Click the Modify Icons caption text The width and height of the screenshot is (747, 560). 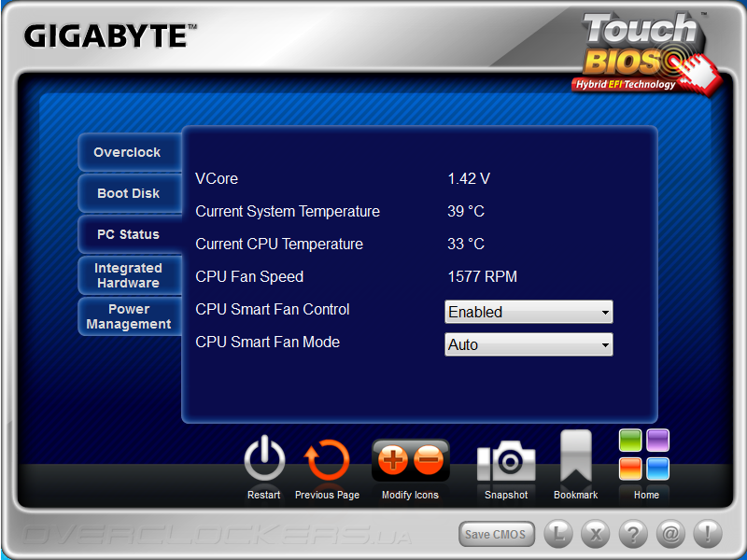click(410, 496)
